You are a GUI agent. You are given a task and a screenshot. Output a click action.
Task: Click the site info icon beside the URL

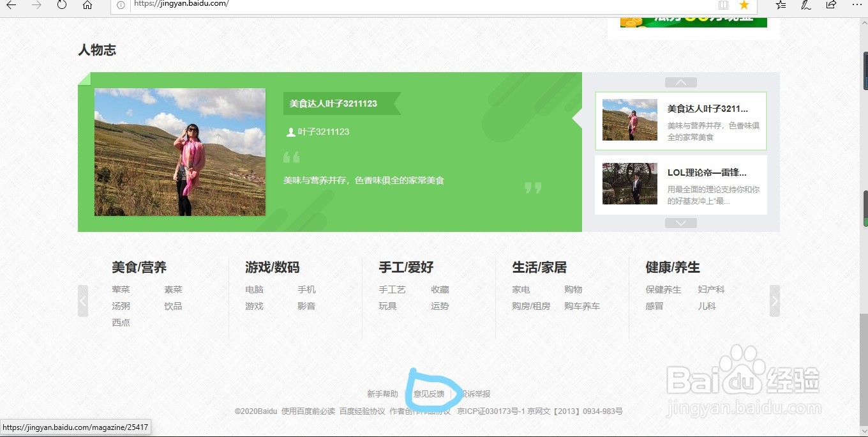coord(121,5)
